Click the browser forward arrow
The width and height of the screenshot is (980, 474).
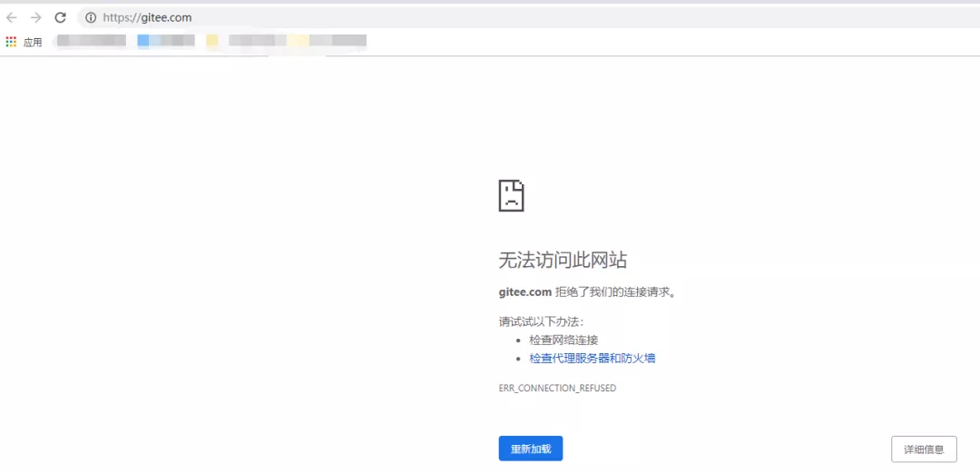tap(35, 17)
